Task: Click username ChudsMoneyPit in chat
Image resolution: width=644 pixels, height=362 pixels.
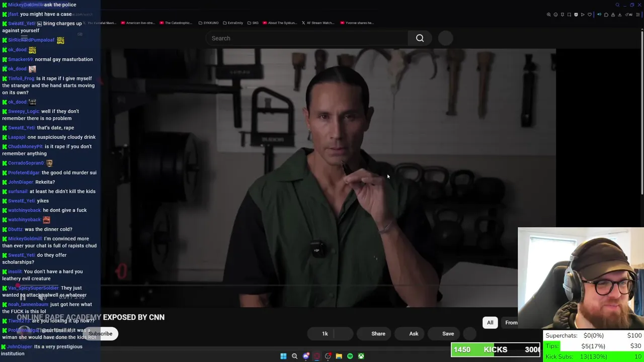Action: pos(25,146)
